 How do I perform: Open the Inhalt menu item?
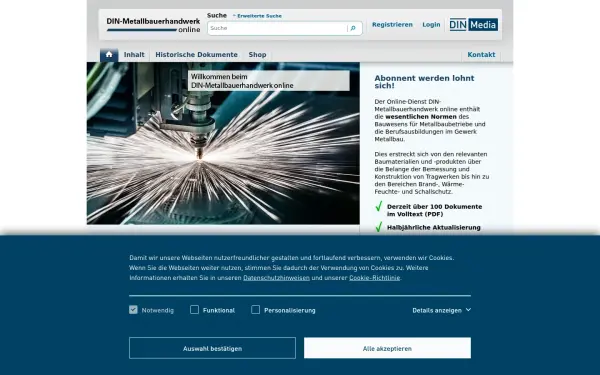[134, 55]
